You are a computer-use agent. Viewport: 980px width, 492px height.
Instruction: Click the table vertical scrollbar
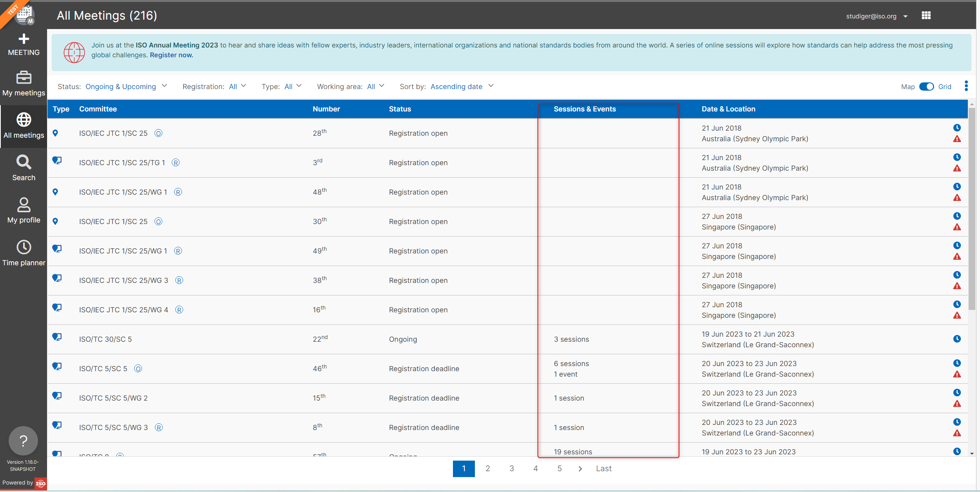point(972,208)
